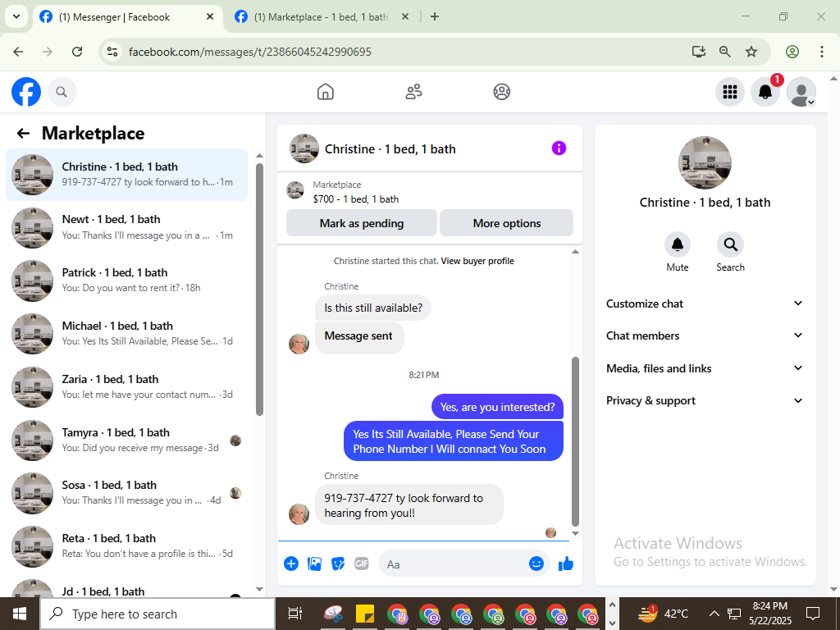This screenshot has width=840, height=630.
Task: Open the purple conversation information icon
Action: coord(559,148)
